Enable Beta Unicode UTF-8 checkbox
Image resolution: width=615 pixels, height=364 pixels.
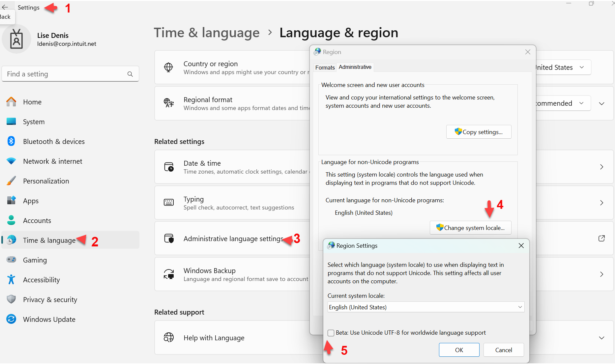[331, 333]
